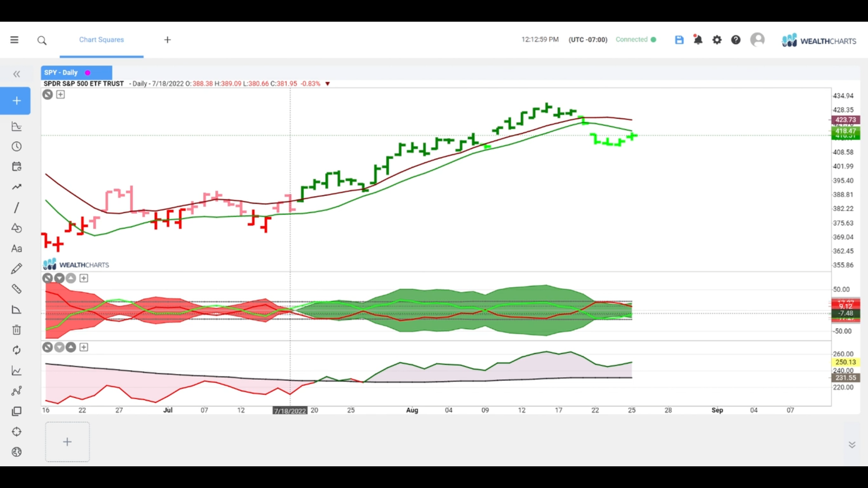Open the user account avatar
This screenshot has width=868, height=488.
pyautogui.click(x=757, y=40)
